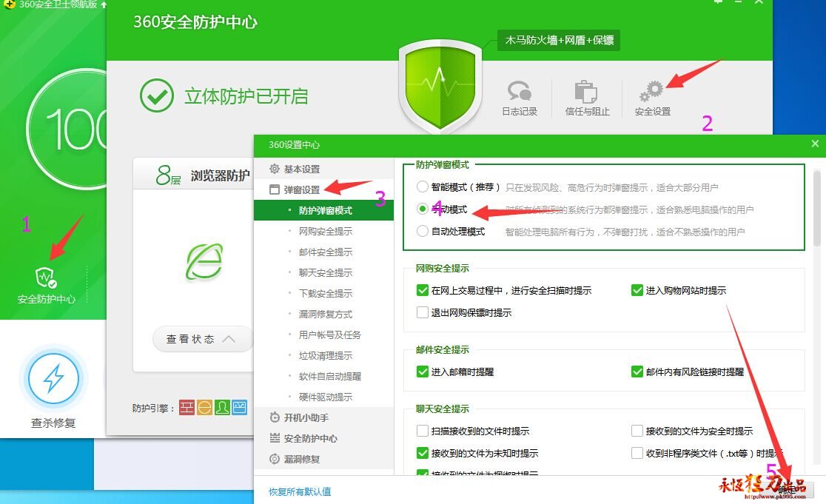This screenshot has height=504, width=826.
Task: Go to 邮件安全提示 in the sidebar
Action: click(x=326, y=252)
